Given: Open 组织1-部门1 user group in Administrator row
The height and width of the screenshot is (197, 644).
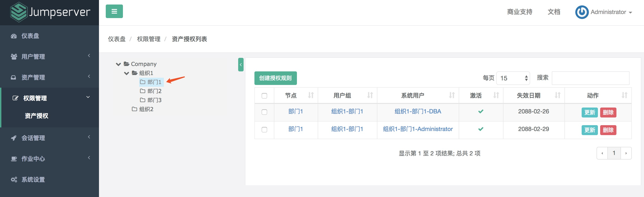Looking at the screenshot, I should tap(347, 129).
